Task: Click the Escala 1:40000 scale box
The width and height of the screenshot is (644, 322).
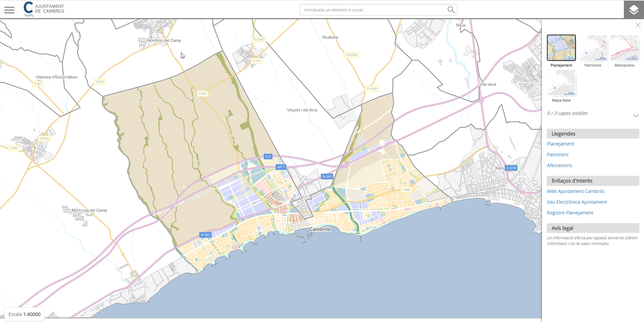Action: [x=25, y=314]
